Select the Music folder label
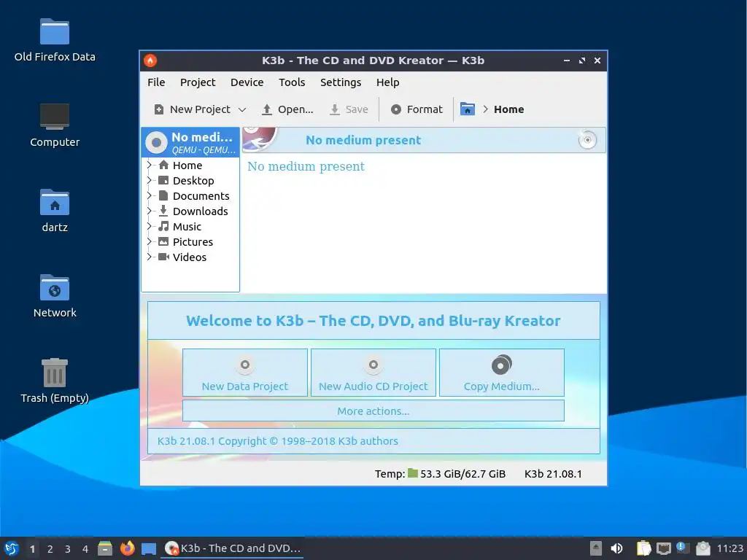Viewport: 747px width, 560px height. [x=187, y=227]
